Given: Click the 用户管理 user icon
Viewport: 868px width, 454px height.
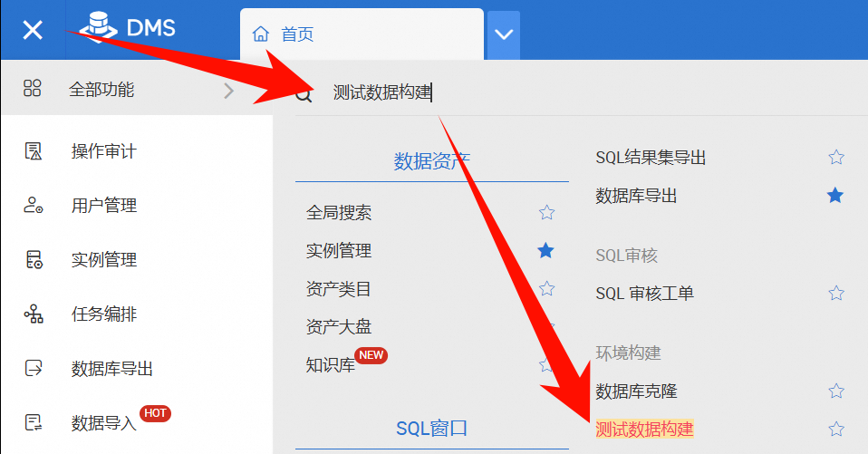Looking at the screenshot, I should pyautogui.click(x=34, y=205).
